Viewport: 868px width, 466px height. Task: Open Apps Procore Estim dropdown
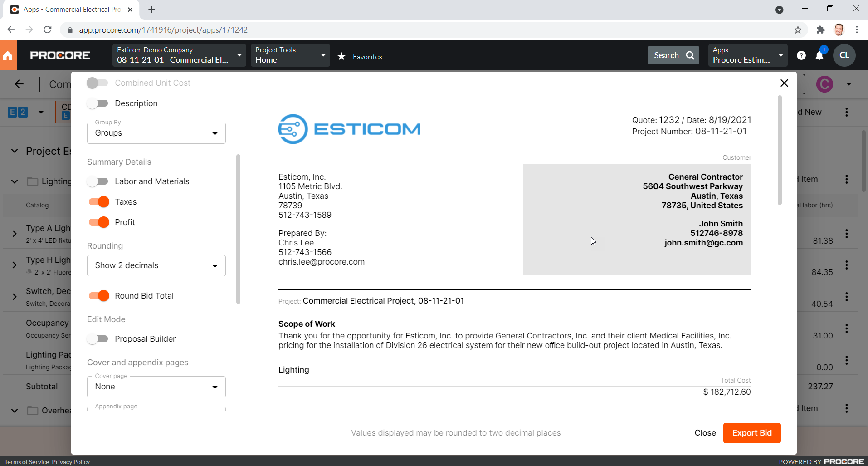pyautogui.click(x=748, y=55)
